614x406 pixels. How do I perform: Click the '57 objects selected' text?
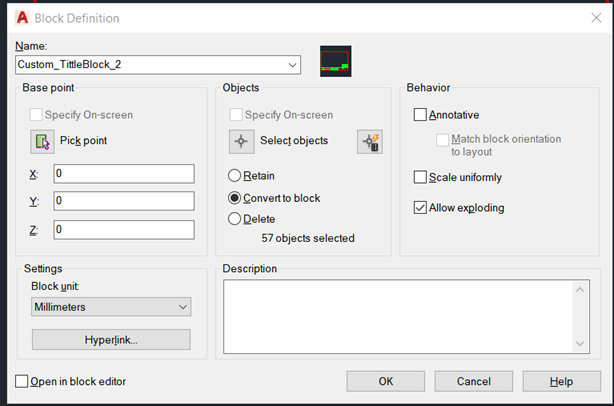308,238
